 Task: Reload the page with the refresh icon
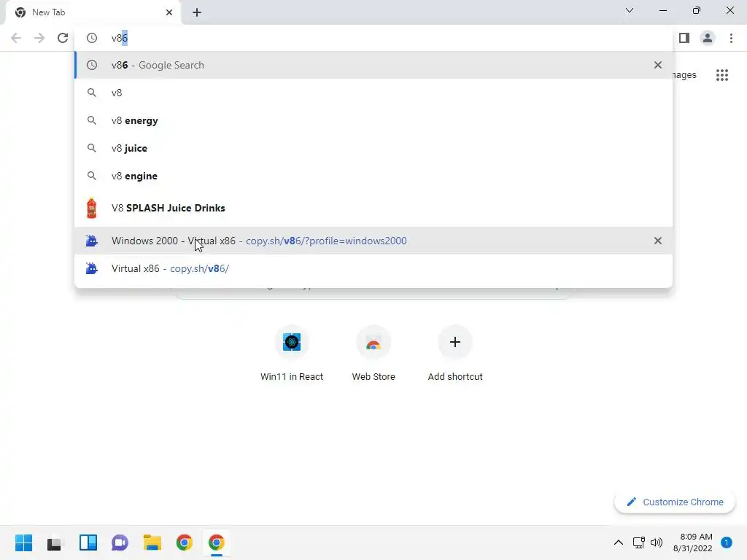point(63,38)
